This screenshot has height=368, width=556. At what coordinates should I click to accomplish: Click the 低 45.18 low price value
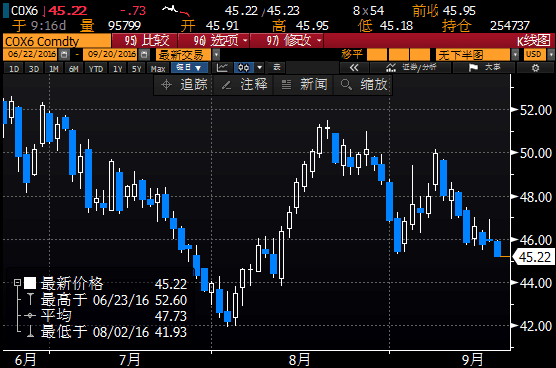(x=396, y=26)
